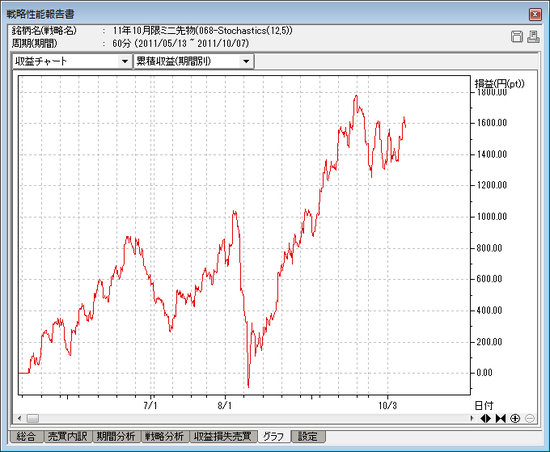
Task: Click the red profit curve peak near 1800
Action: 356,95
